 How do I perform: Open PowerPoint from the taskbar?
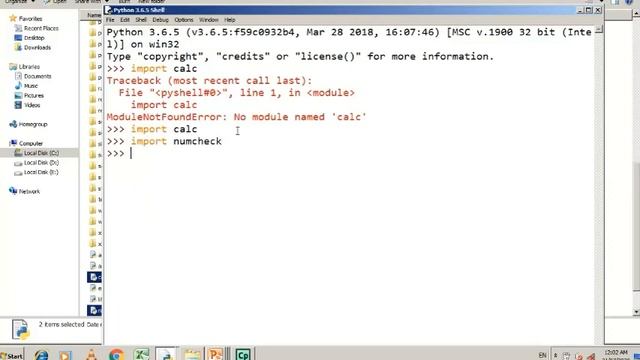[216, 354]
